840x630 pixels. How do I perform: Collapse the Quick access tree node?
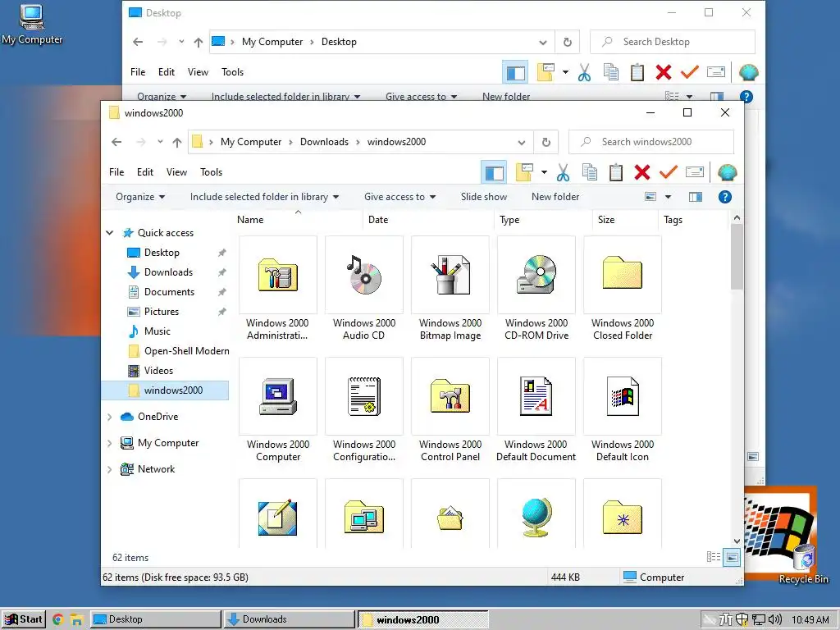[109, 232]
